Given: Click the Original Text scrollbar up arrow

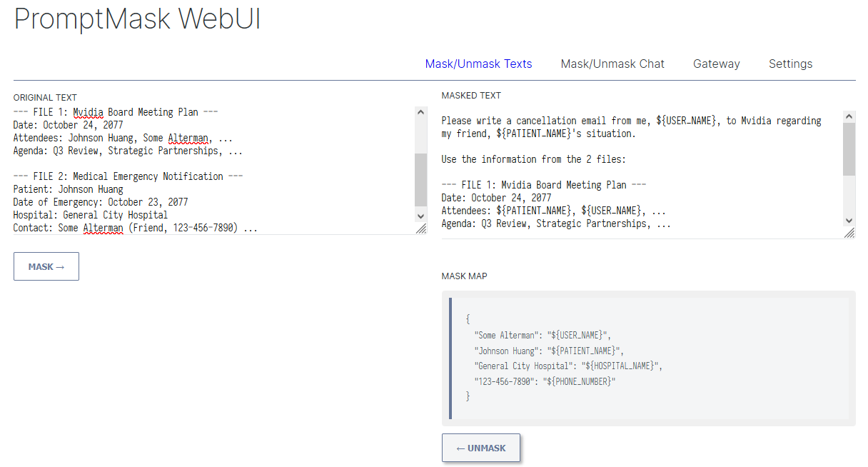Looking at the screenshot, I should pyautogui.click(x=420, y=112).
